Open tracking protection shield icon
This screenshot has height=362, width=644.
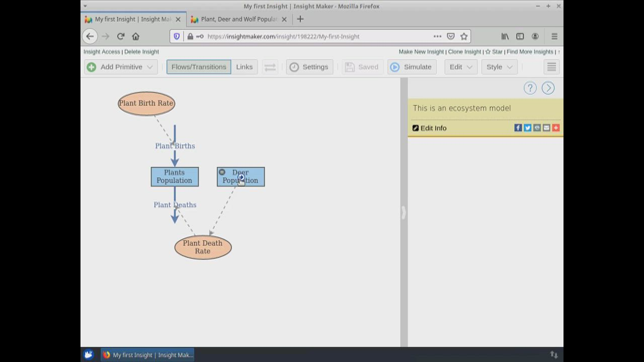tap(177, 36)
